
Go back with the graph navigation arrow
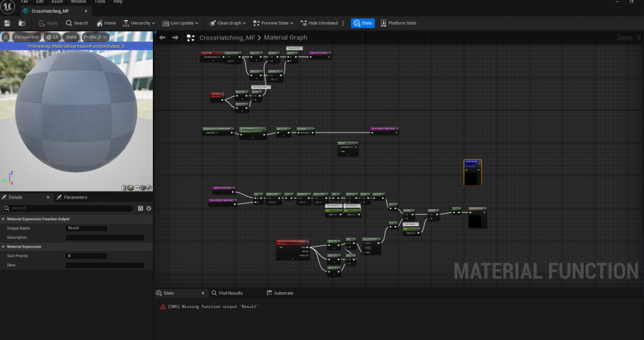click(x=162, y=37)
